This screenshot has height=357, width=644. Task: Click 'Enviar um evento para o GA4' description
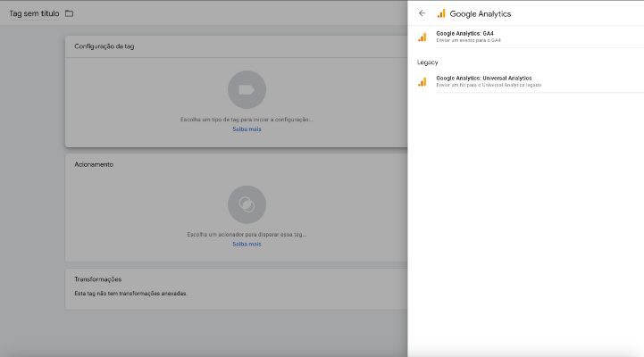click(468, 40)
